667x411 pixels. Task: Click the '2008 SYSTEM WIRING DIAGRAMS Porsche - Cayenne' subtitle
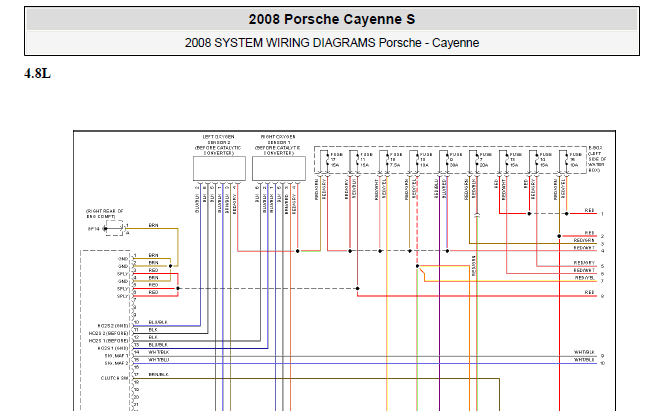332,43
